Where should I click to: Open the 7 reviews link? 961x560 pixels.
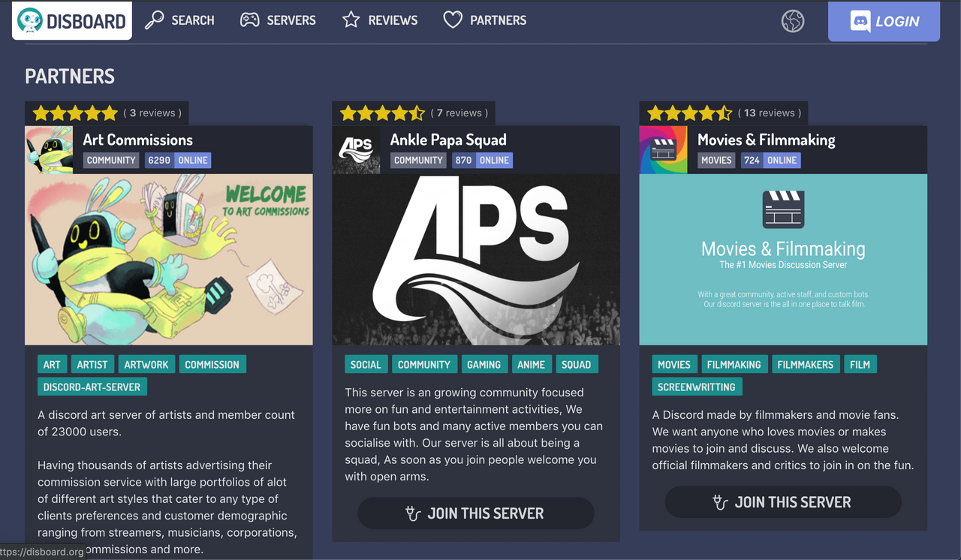[459, 113]
